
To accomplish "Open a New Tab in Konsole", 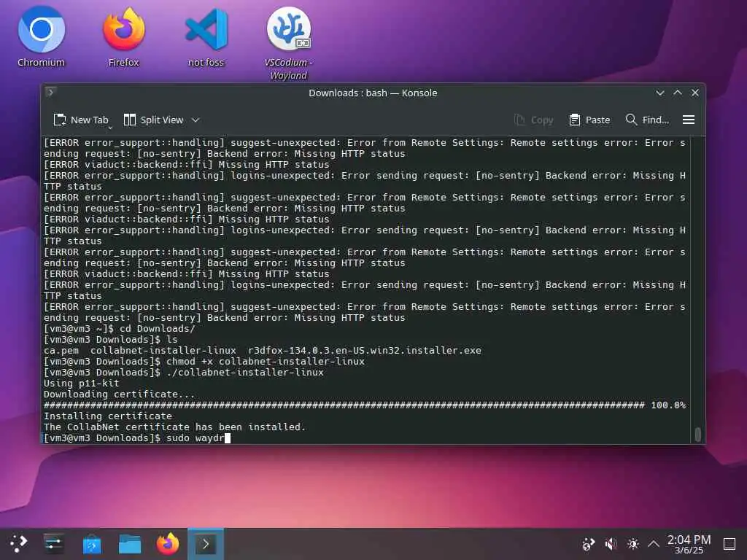I will pos(80,120).
